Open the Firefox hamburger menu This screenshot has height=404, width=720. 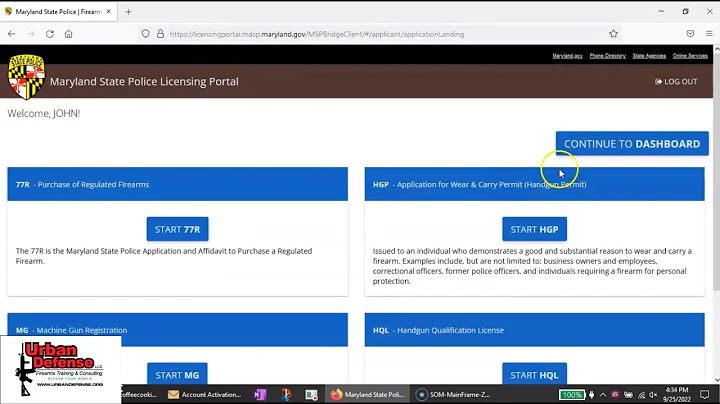click(x=709, y=34)
